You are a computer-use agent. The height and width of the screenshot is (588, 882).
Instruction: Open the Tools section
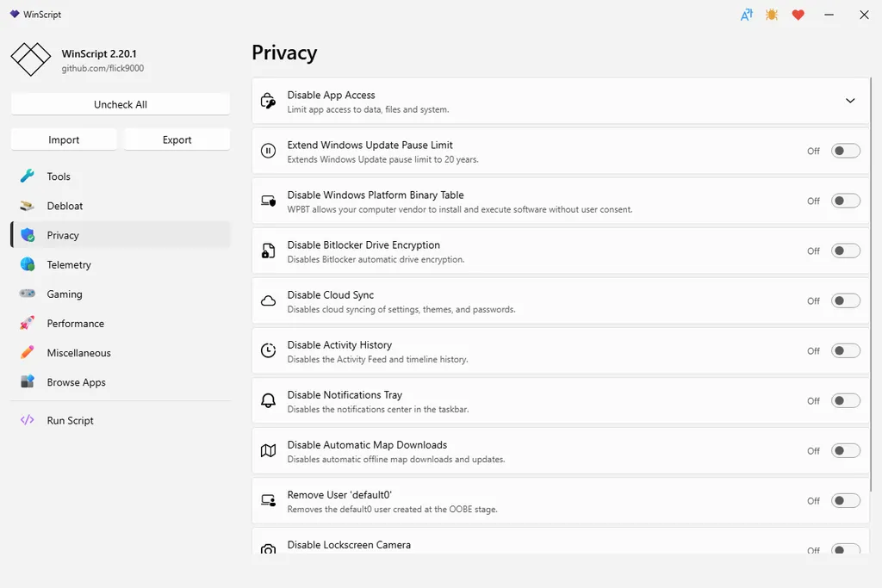click(x=121, y=176)
